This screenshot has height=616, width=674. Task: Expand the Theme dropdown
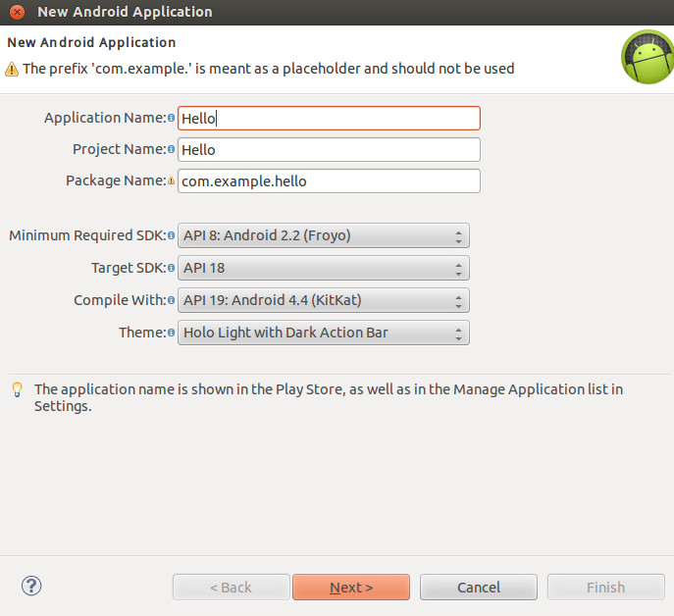pyautogui.click(x=324, y=333)
